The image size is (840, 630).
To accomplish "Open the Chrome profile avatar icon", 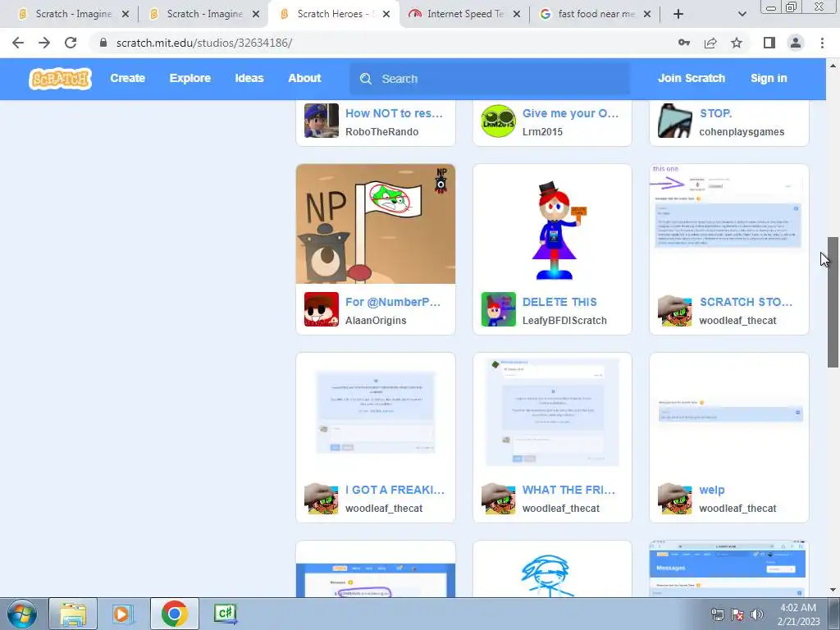I will (x=796, y=43).
